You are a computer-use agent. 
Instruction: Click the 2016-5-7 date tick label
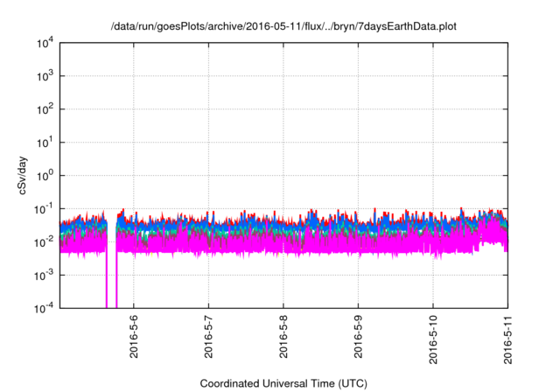pos(208,337)
